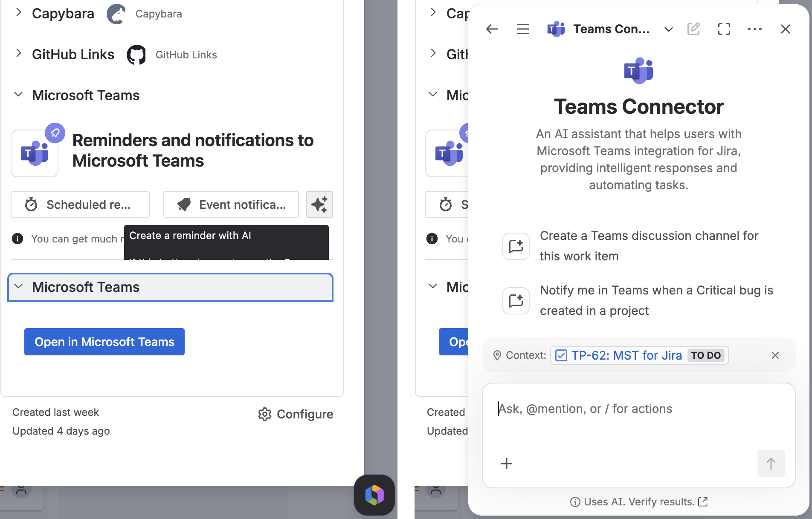Open the three-dot more options menu
812x519 pixels.
pos(755,29)
